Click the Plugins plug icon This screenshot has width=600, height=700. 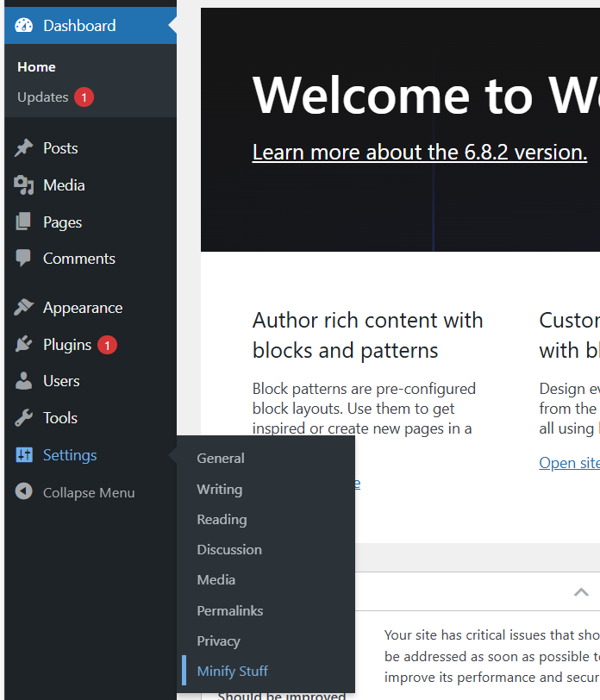coord(23,344)
